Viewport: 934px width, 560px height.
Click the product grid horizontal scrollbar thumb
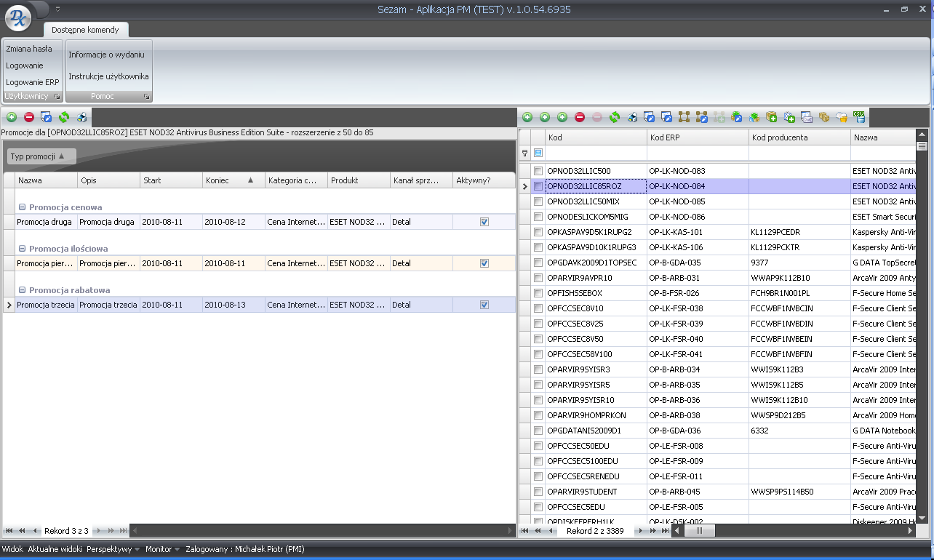[x=699, y=531]
